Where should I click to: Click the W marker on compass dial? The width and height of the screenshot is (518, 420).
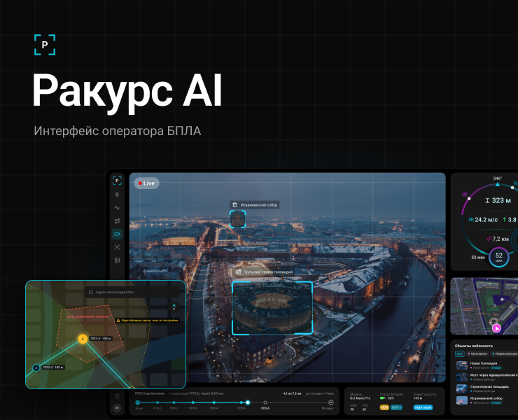(465, 195)
